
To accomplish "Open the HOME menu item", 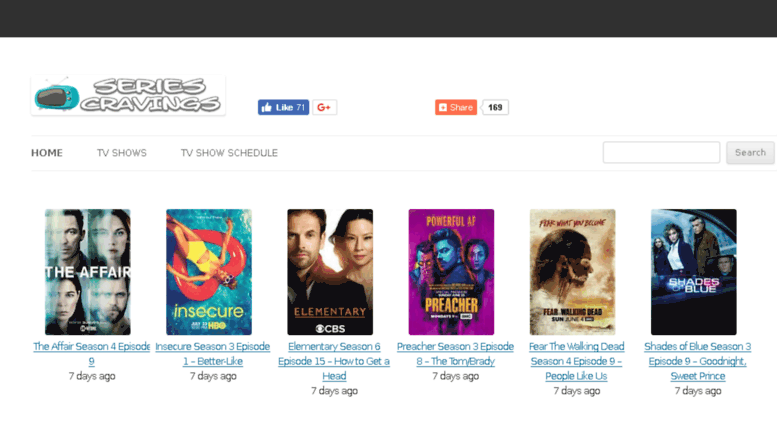I will click(x=47, y=153).
